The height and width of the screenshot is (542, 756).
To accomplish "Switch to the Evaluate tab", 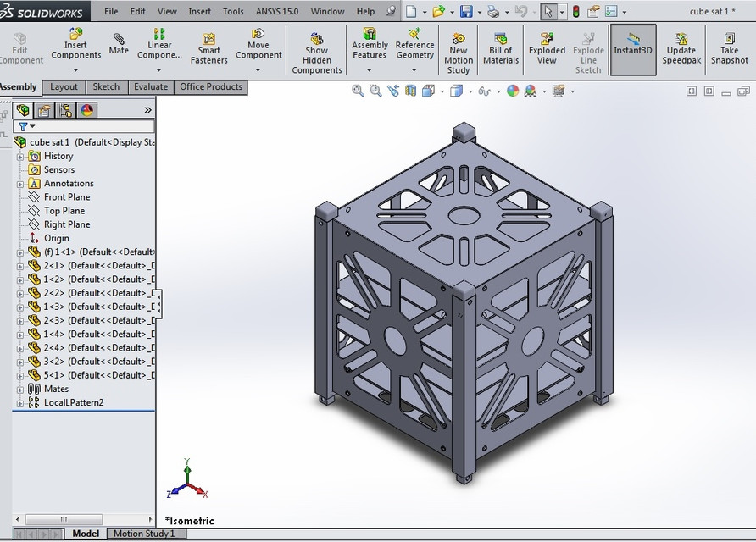I will click(150, 86).
